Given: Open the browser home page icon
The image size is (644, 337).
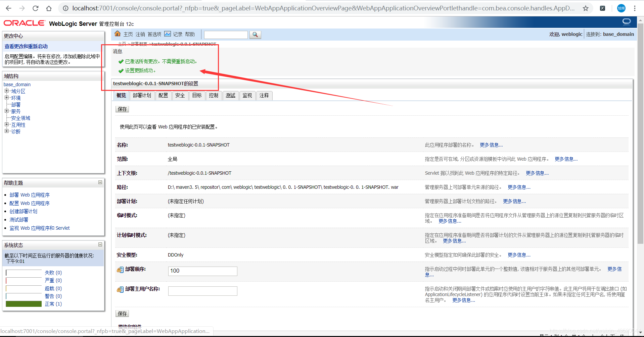Looking at the screenshot, I should pos(49,8).
